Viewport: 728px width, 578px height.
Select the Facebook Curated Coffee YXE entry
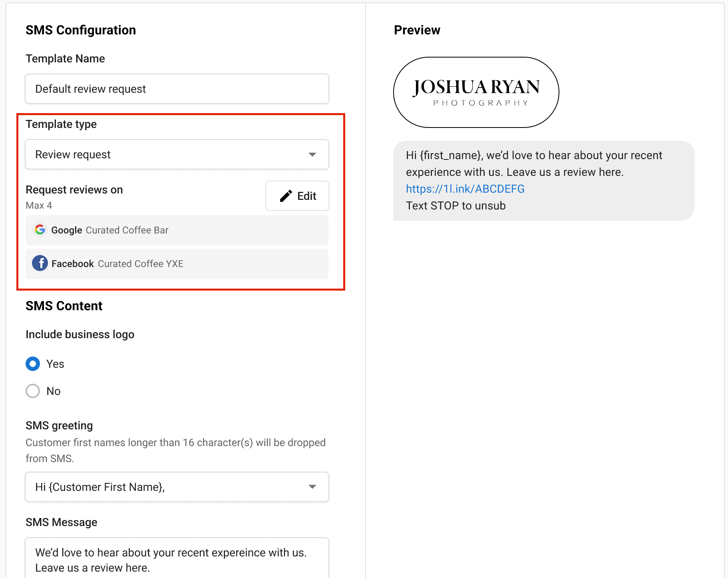177,263
